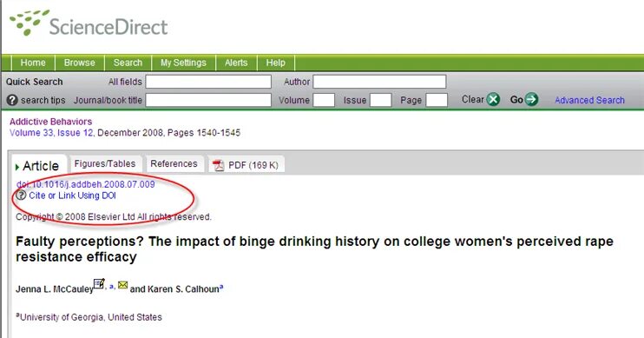Open the Search menu item

point(128,63)
